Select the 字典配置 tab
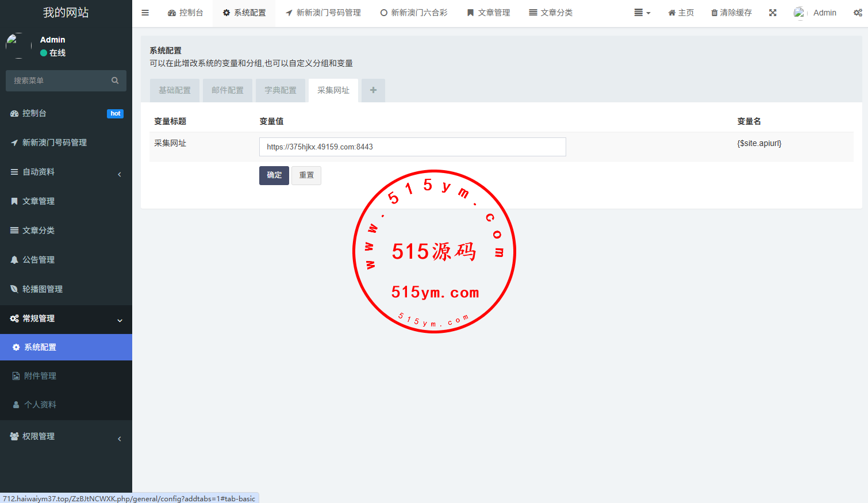The width and height of the screenshot is (868, 503). tap(281, 90)
